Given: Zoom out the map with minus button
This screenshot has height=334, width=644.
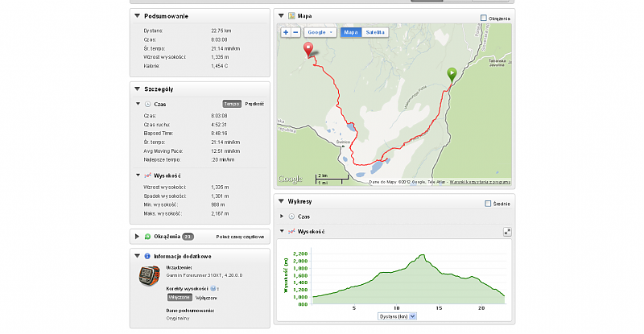Looking at the screenshot, I should click(295, 32).
